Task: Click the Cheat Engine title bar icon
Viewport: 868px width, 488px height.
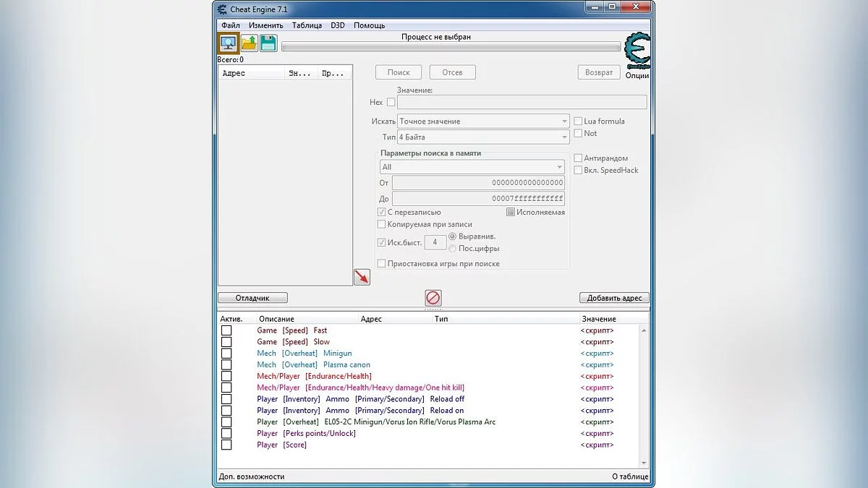Action: click(x=223, y=9)
